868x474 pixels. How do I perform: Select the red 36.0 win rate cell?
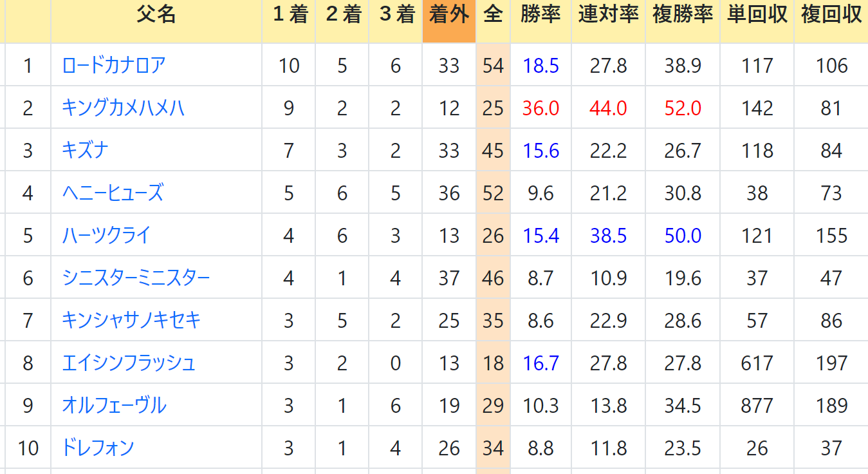(540, 108)
